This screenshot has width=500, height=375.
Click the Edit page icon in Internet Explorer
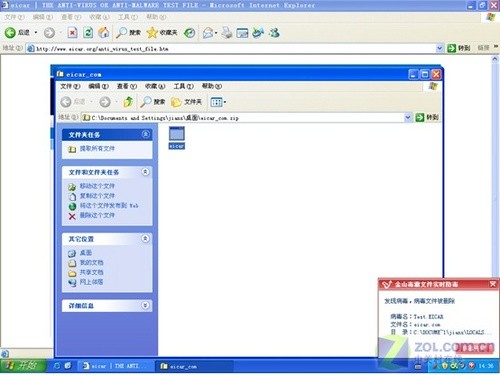[242, 33]
